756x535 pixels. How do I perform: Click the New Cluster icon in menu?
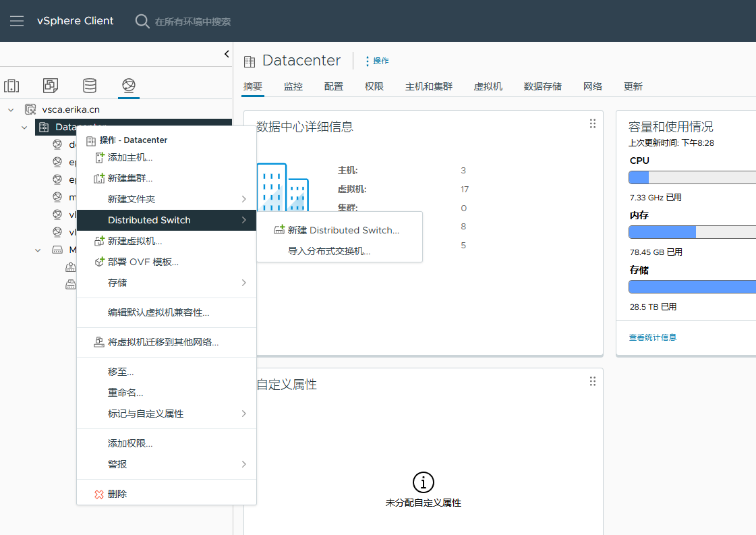pyautogui.click(x=99, y=179)
